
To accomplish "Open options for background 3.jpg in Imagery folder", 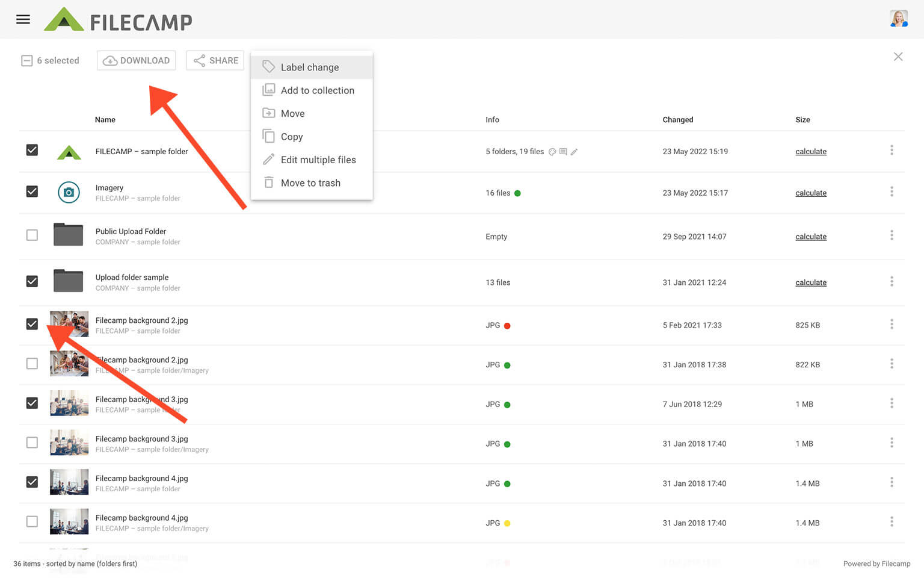I will point(892,443).
